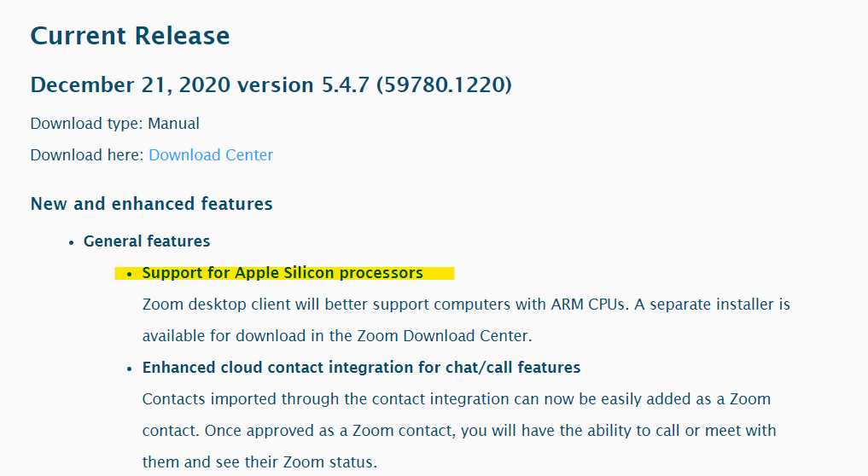Click the line ending 'Zoom Download Center.'
This screenshot has height=476, width=868.
pos(337,336)
